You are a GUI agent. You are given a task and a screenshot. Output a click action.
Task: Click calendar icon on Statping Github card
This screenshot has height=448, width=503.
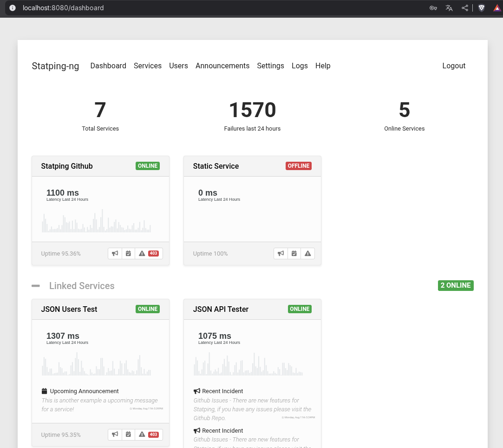coord(129,253)
